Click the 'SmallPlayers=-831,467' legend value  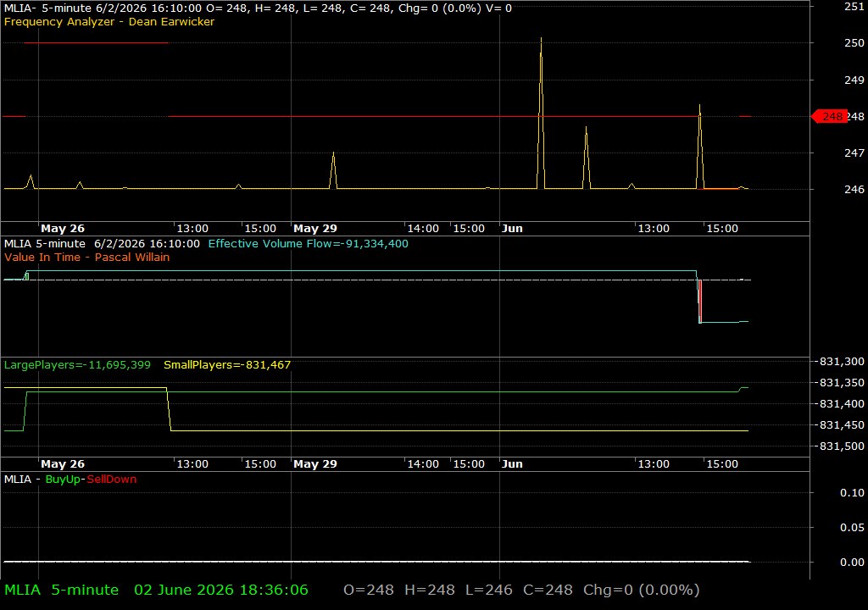227,365
